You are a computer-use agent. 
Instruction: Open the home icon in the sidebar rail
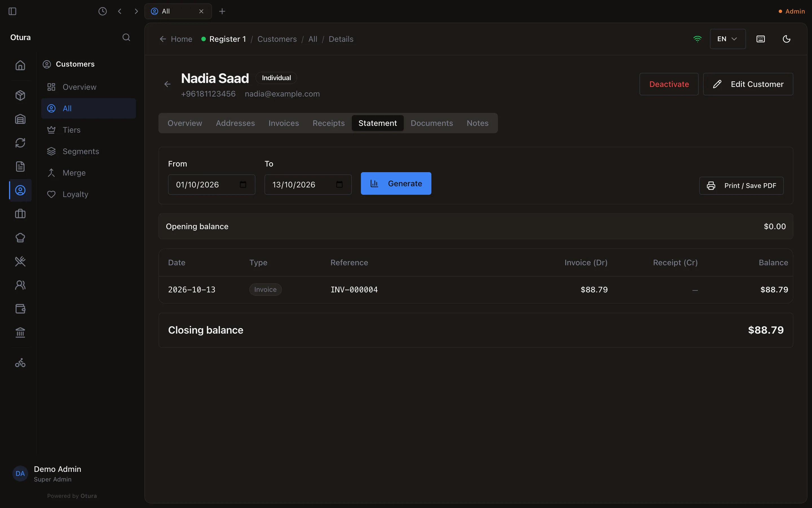pos(20,65)
